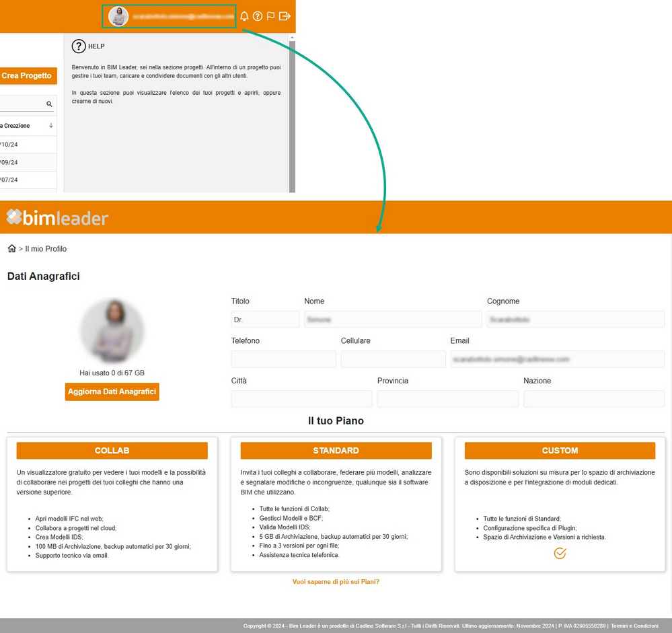The height and width of the screenshot is (633, 672).
Task: Click the Provincia field
Action: [x=448, y=399]
